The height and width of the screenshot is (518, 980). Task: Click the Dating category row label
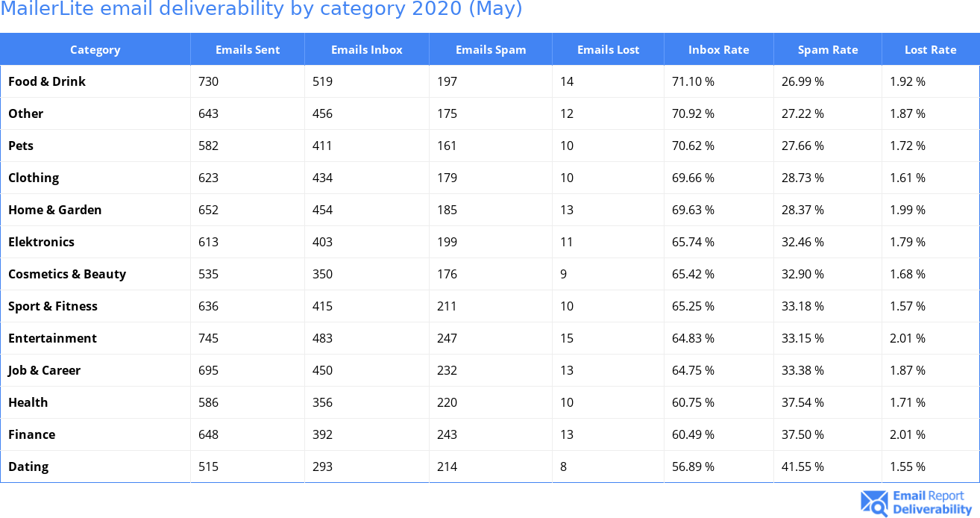28,466
